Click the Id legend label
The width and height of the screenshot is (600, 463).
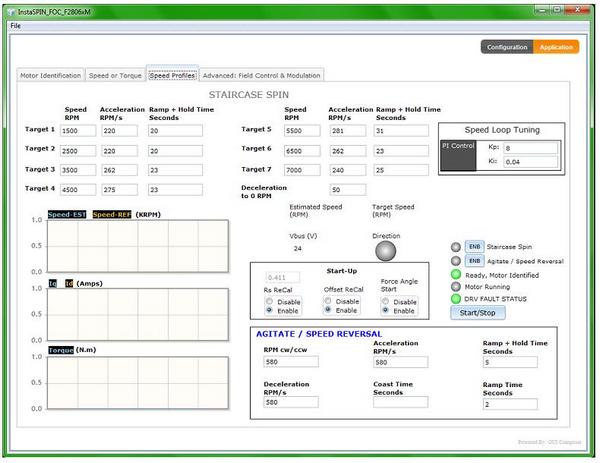[x=69, y=284]
